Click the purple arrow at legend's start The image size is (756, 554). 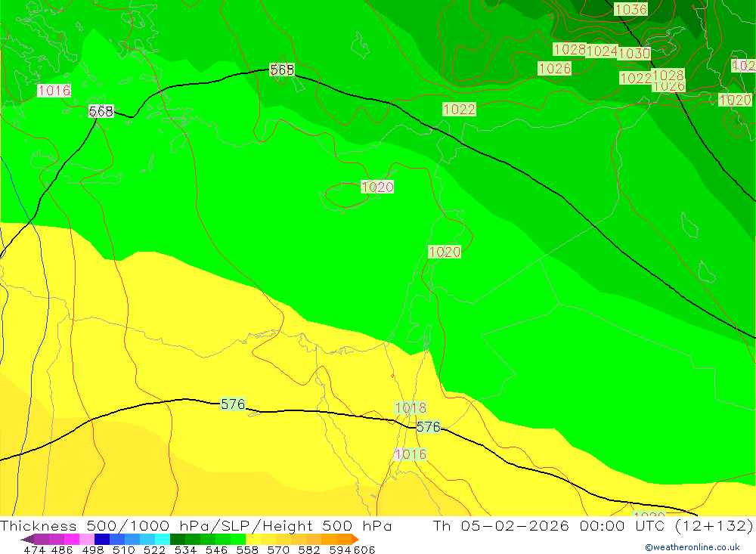(x=27, y=539)
